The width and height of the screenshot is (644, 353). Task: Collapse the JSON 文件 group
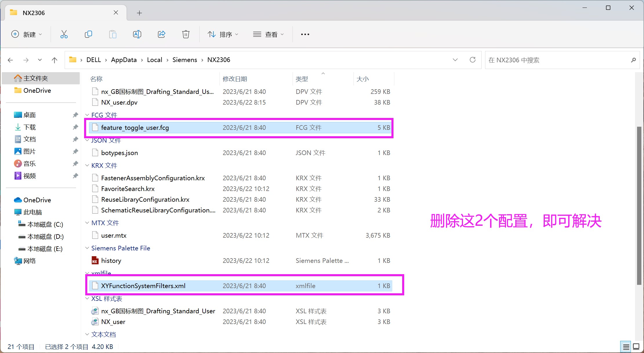click(87, 140)
